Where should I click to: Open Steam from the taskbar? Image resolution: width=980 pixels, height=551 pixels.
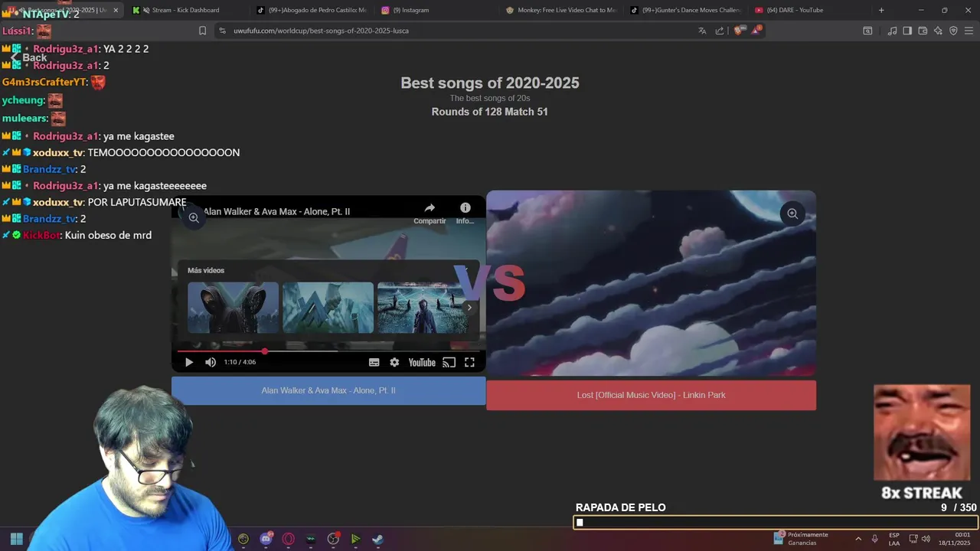(x=377, y=539)
